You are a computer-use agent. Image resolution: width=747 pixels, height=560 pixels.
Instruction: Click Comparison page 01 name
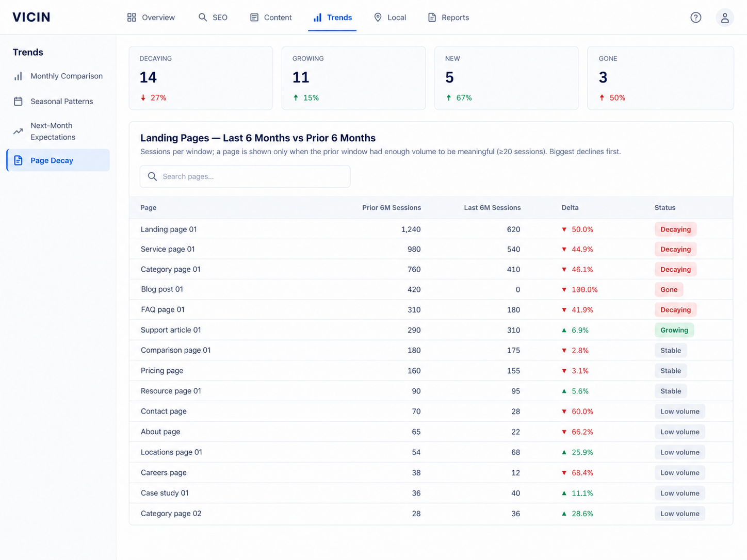(176, 351)
